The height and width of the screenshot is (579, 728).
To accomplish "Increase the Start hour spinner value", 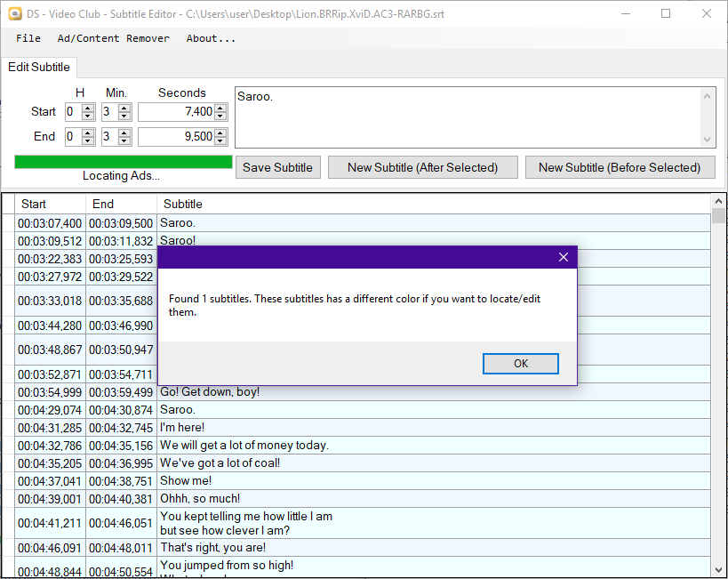I will [x=88, y=108].
